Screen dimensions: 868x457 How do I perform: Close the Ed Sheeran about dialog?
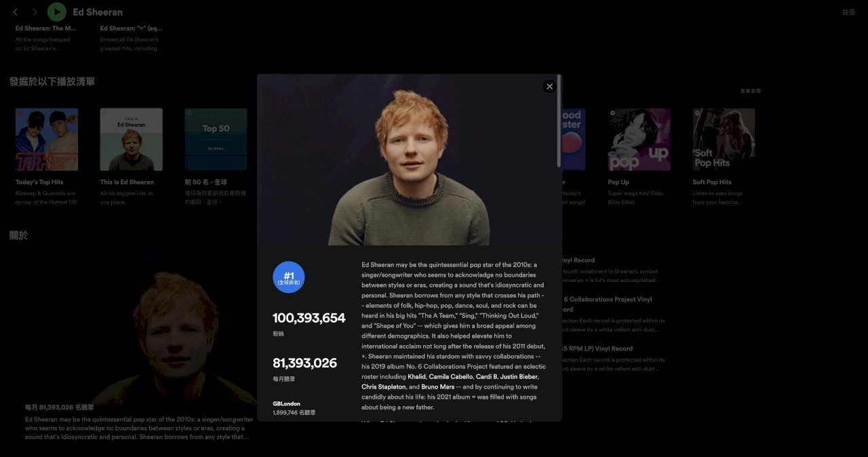549,86
